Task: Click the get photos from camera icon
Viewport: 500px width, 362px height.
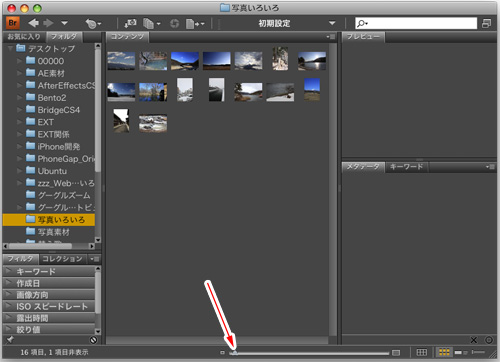Action: 130,23
